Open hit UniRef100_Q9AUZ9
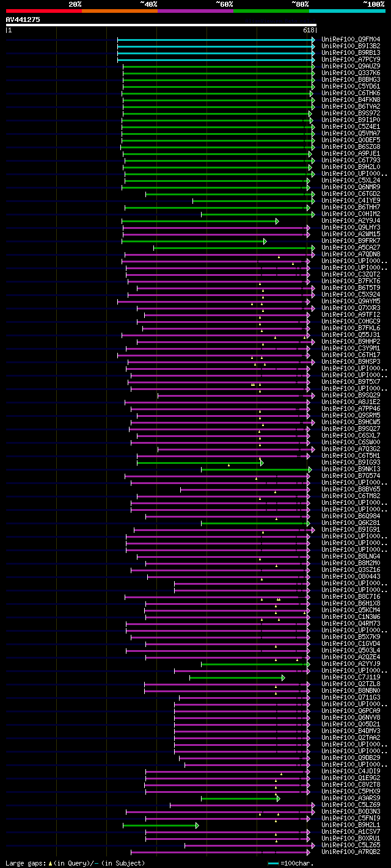391x868 pixels. click(x=351, y=66)
